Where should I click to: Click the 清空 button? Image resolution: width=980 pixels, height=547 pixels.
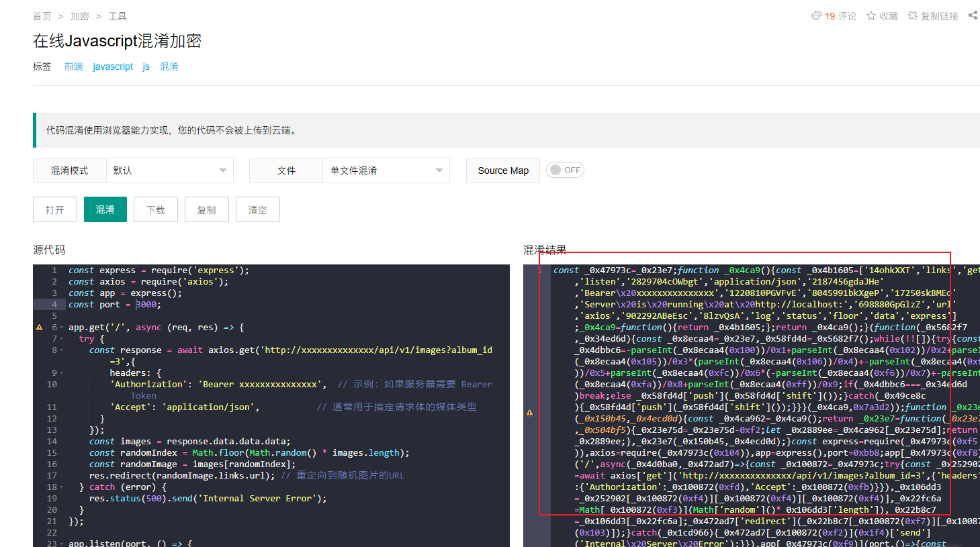click(258, 209)
